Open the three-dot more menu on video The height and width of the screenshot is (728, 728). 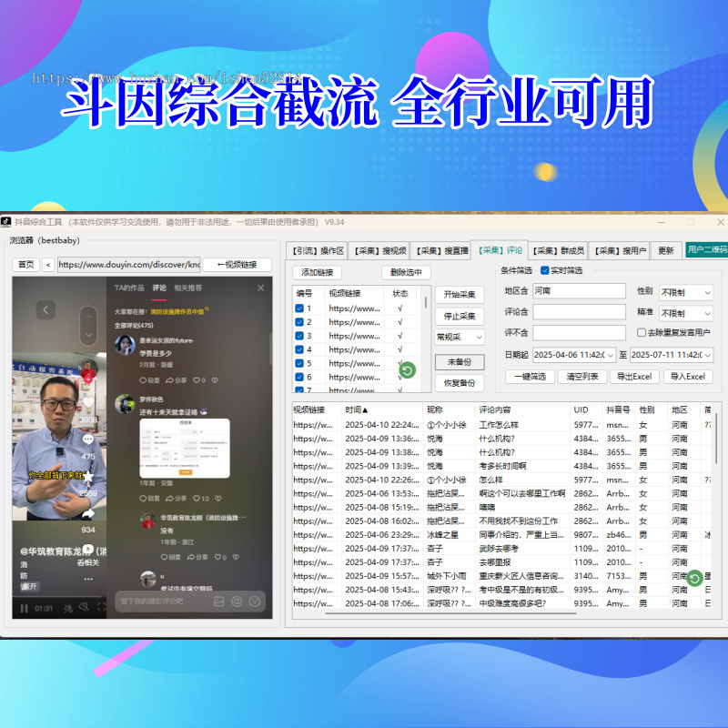tap(88, 579)
